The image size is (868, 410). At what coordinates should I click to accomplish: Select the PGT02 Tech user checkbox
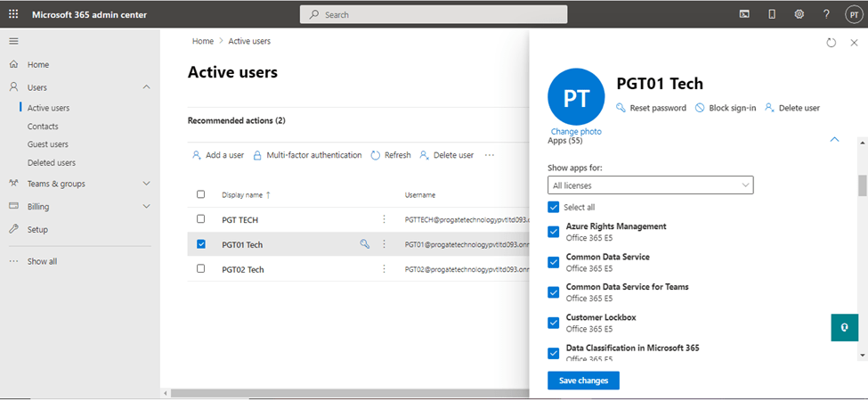coord(200,269)
